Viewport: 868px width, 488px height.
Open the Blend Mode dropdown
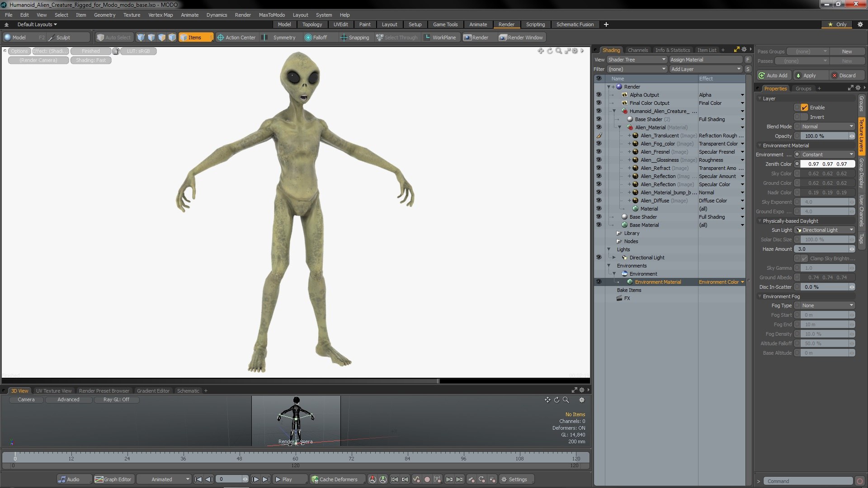click(x=827, y=127)
